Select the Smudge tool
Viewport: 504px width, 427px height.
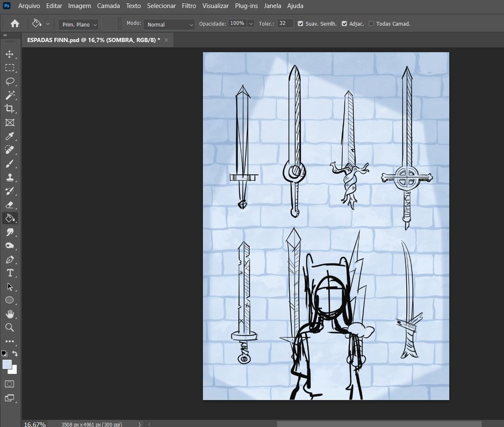pyautogui.click(x=10, y=232)
